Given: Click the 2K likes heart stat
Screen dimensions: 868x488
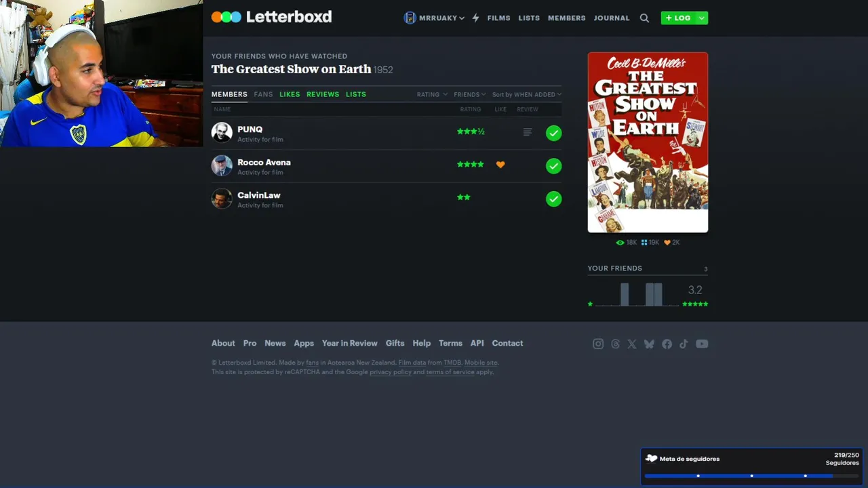Looking at the screenshot, I should pos(671,242).
